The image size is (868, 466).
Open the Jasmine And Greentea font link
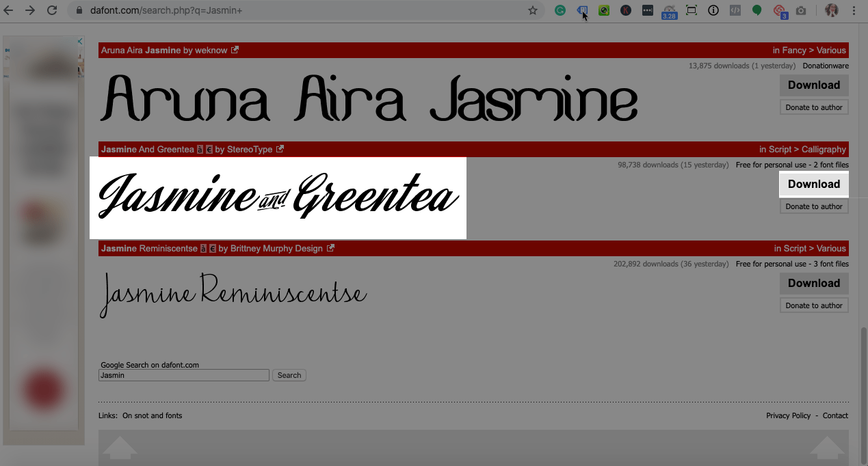click(x=147, y=149)
